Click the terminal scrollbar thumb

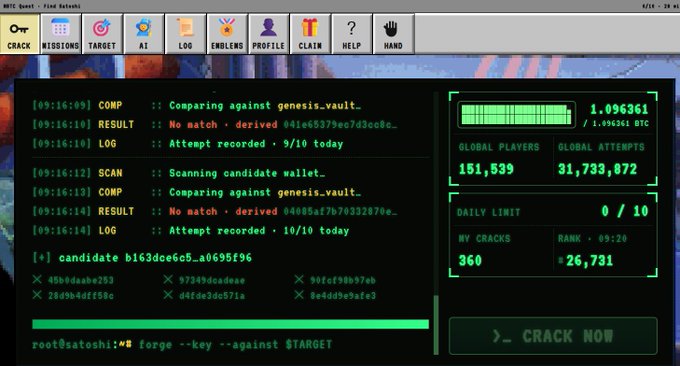[x=436, y=324]
